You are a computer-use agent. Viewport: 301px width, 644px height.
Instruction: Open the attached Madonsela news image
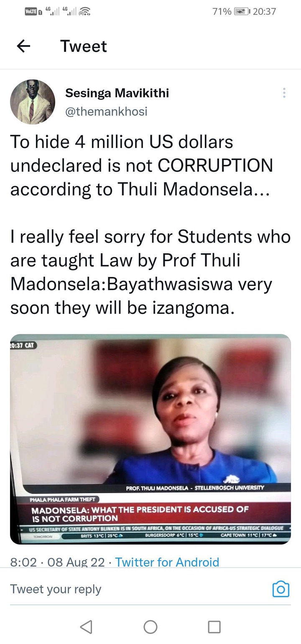pyautogui.click(x=150, y=439)
